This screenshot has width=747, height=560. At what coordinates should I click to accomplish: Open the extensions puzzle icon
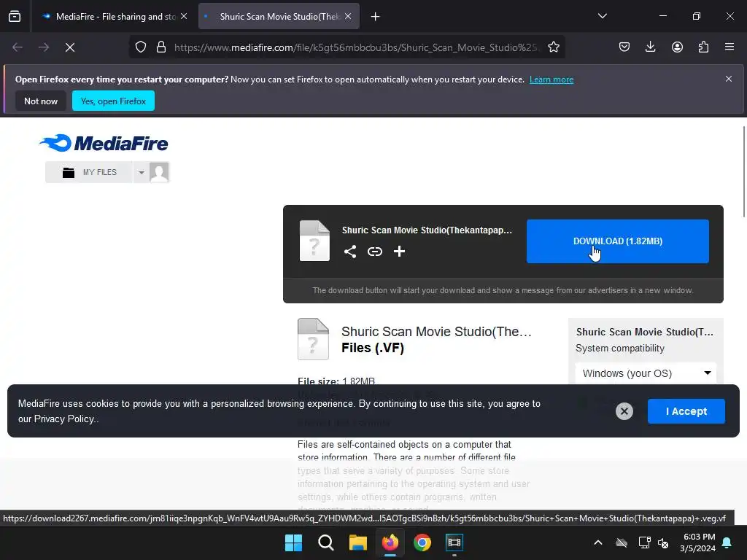(703, 47)
